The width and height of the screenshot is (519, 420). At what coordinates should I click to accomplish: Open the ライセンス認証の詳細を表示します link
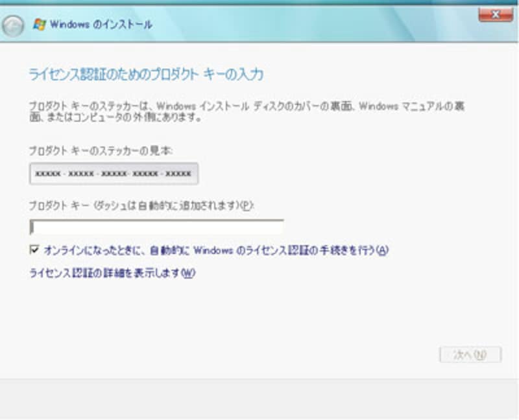[x=112, y=273]
